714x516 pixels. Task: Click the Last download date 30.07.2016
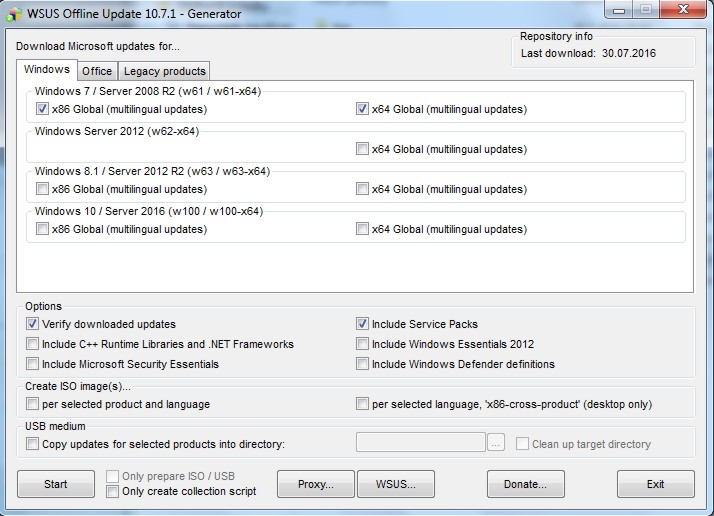click(x=629, y=53)
